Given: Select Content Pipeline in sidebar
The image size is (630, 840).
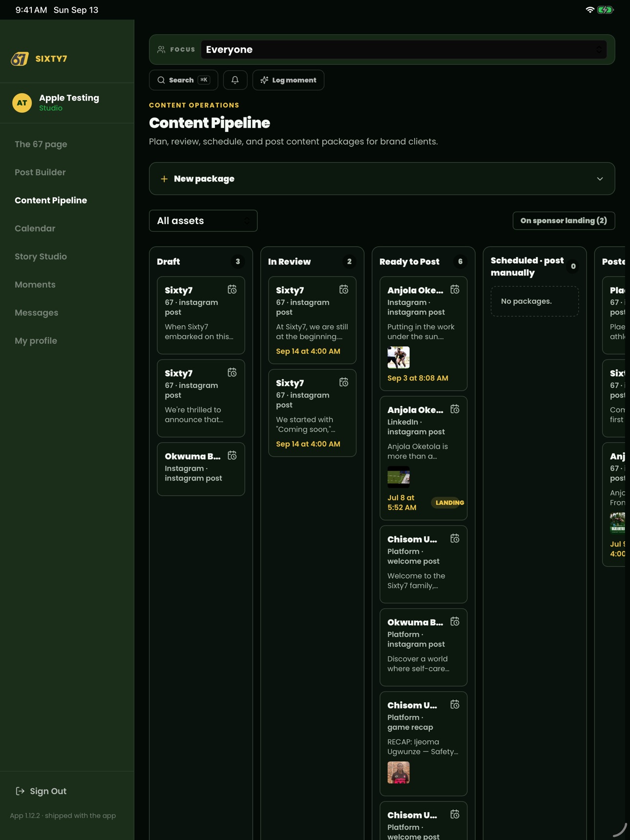Looking at the screenshot, I should (x=51, y=200).
